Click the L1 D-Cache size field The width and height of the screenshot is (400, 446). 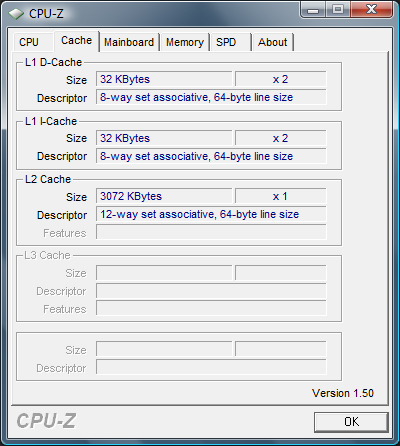tap(164, 79)
